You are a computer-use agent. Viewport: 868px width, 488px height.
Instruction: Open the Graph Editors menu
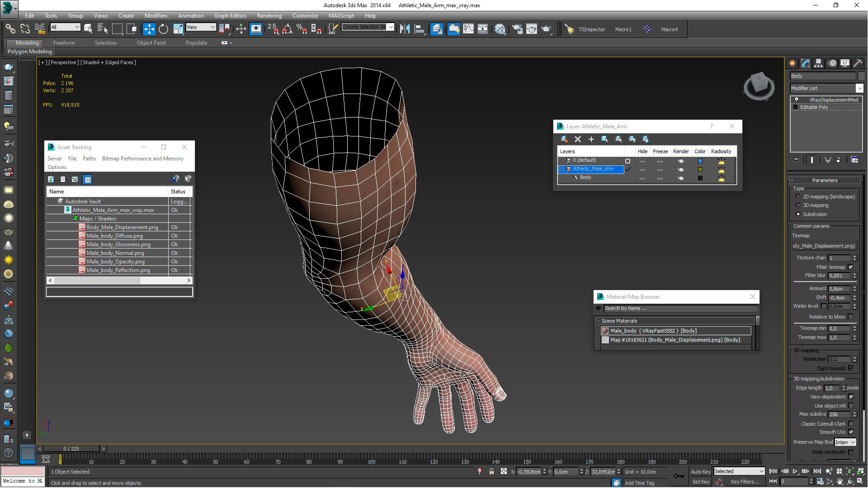230,15
